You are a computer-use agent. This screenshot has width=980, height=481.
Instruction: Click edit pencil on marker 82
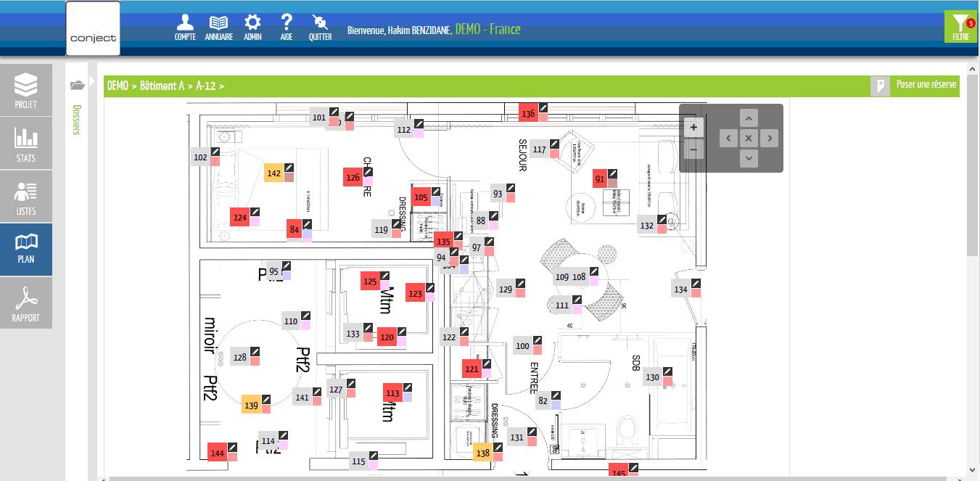click(x=556, y=395)
